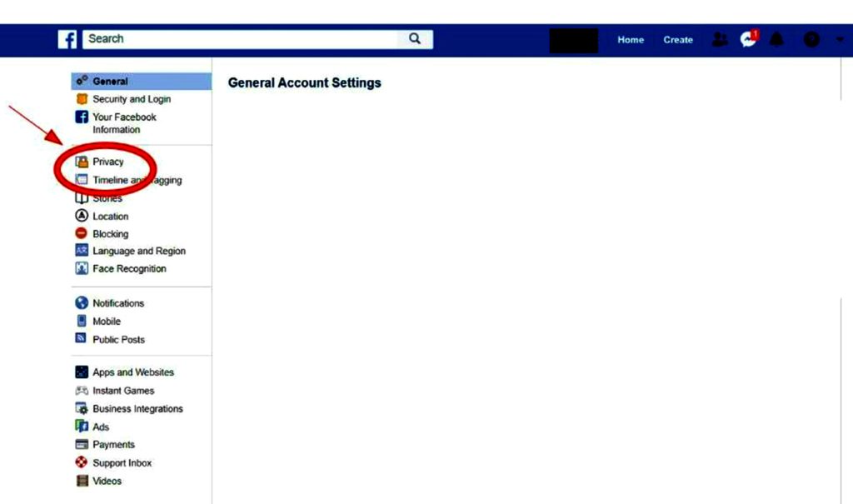Open the notifications bell icon
853x504 pixels.
point(776,39)
